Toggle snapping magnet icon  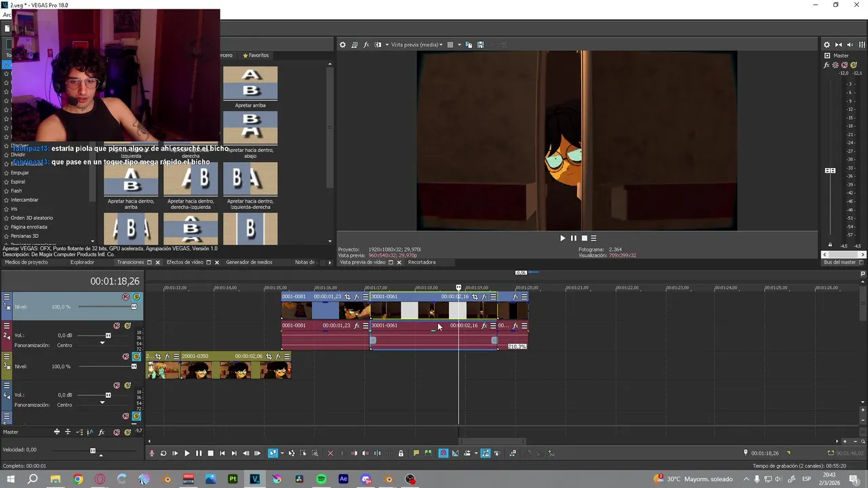(443, 453)
